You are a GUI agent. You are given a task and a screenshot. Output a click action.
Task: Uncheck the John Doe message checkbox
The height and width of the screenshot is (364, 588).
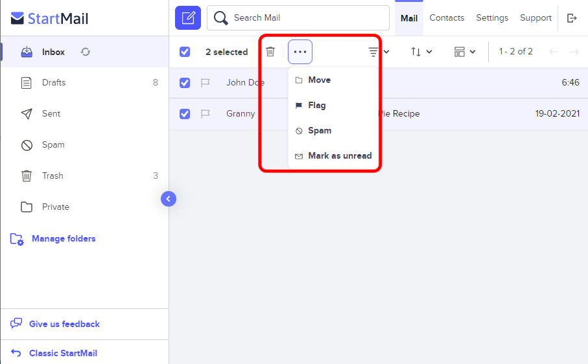click(185, 83)
